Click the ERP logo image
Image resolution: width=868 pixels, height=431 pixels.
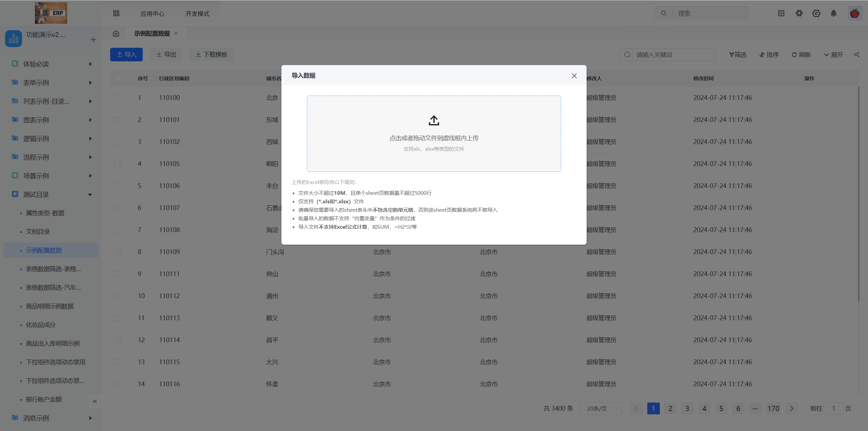51,13
